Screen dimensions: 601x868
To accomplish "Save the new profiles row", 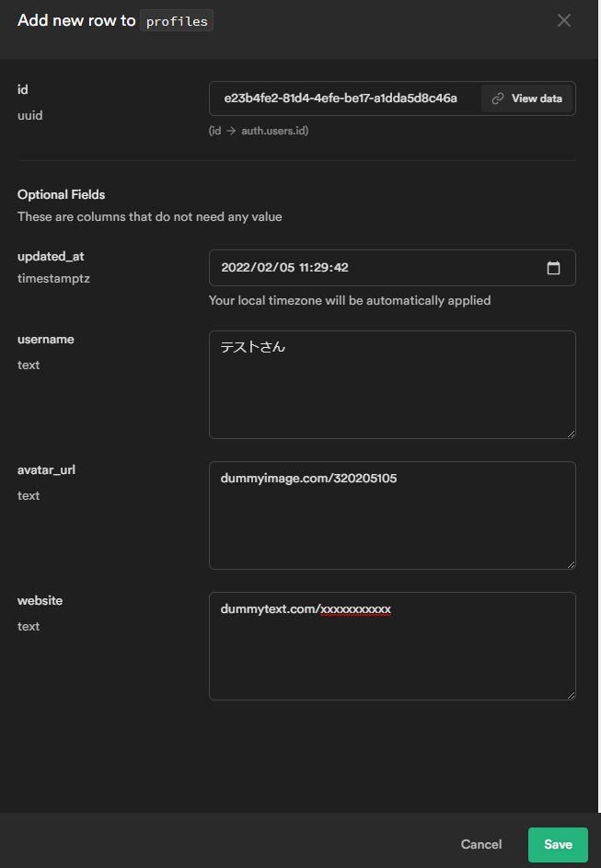I will (x=558, y=844).
